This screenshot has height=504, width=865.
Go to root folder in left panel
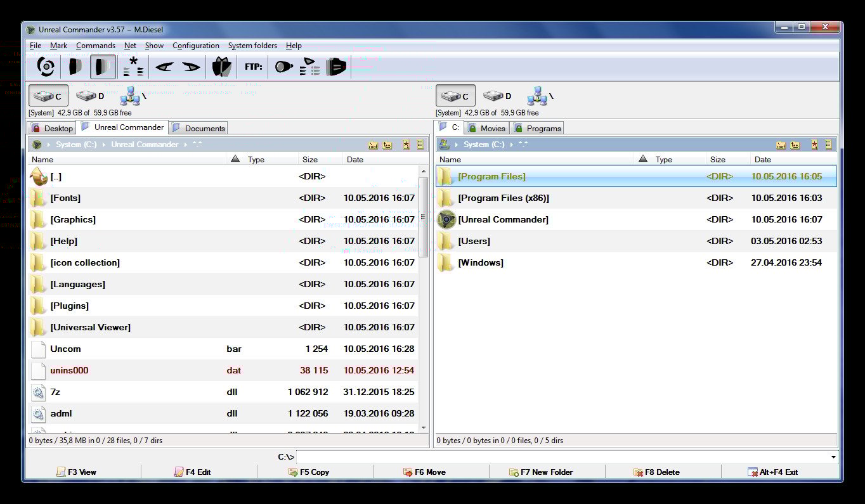pyautogui.click(x=374, y=145)
